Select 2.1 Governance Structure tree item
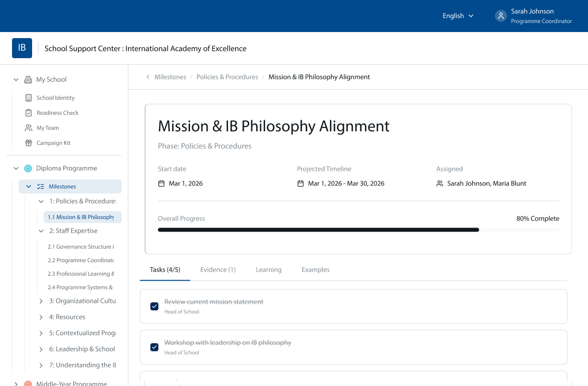 tap(81, 247)
